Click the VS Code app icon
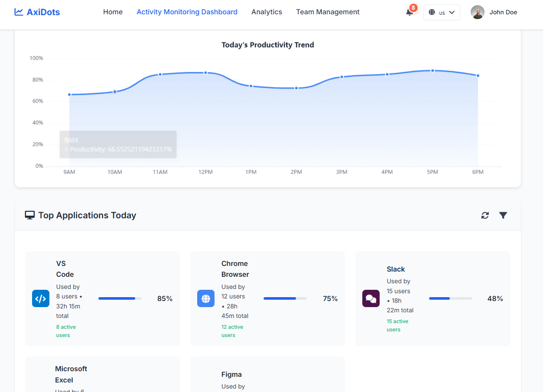This screenshot has height=392, width=543. 41,298
